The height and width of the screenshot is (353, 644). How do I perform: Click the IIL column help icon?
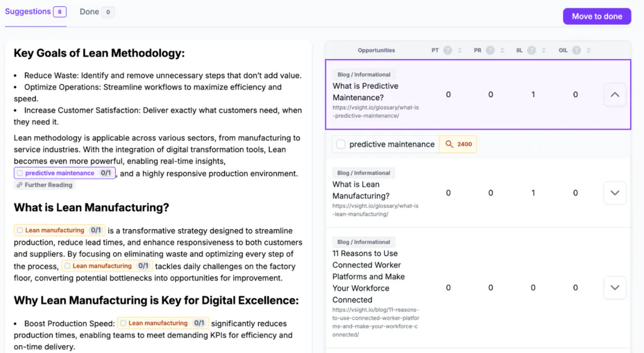pyautogui.click(x=531, y=50)
